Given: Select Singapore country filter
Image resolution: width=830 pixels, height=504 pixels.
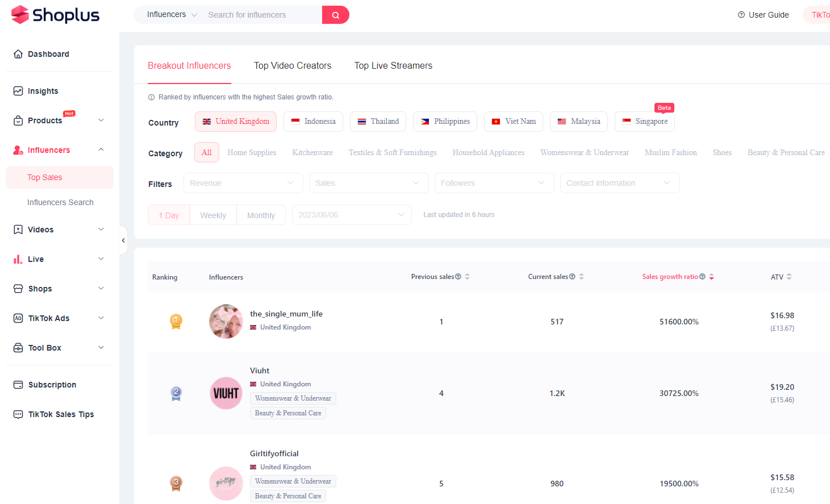Looking at the screenshot, I should (645, 122).
